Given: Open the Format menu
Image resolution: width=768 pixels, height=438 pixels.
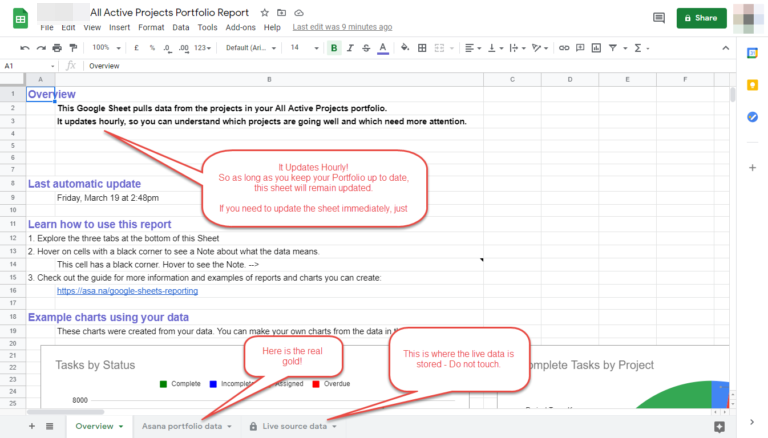Looking at the screenshot, I should click(151, 27).
